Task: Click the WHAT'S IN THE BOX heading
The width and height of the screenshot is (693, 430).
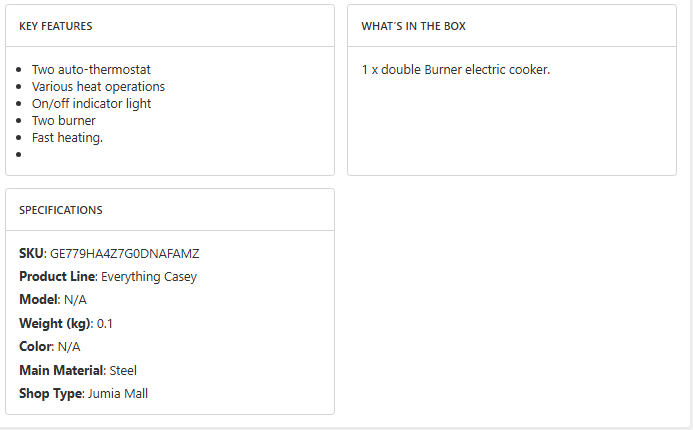Action: pyautogui.click(x=413, y=26)
